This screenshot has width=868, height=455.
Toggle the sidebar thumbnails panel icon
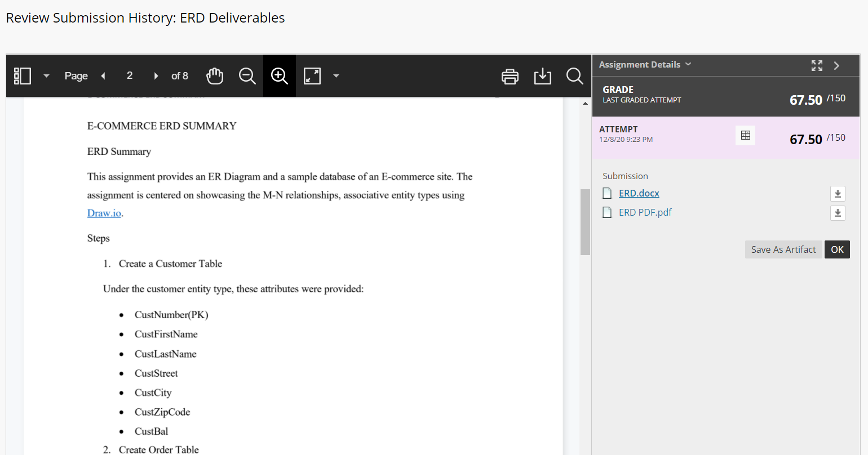coord(23,76)
